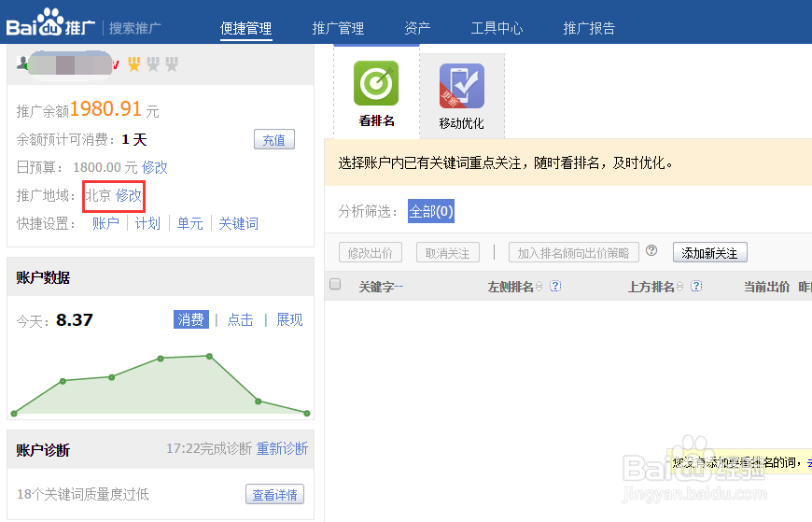Image resolution: width=812 pixels, height=522 pixels.
Task: Open 关键词 quick setting
Action: coord(238,223)
